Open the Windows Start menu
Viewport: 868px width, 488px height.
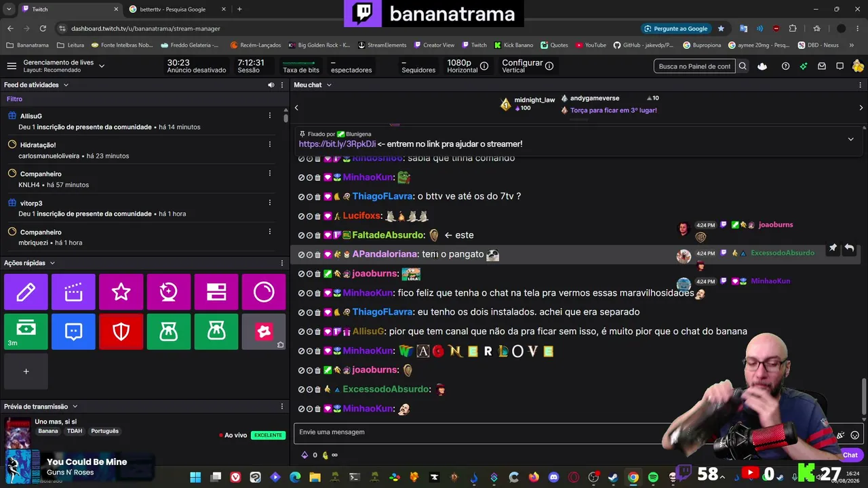(x=195, y=477)
